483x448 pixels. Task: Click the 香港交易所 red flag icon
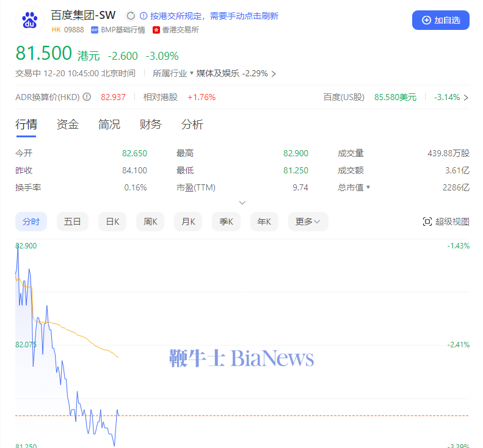[x=156, y=30]
